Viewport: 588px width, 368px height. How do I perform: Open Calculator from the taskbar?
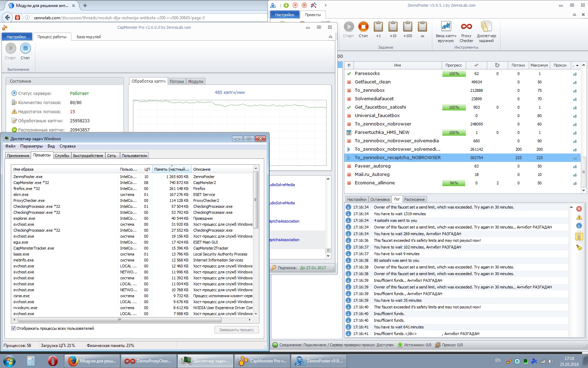point(31,361)
